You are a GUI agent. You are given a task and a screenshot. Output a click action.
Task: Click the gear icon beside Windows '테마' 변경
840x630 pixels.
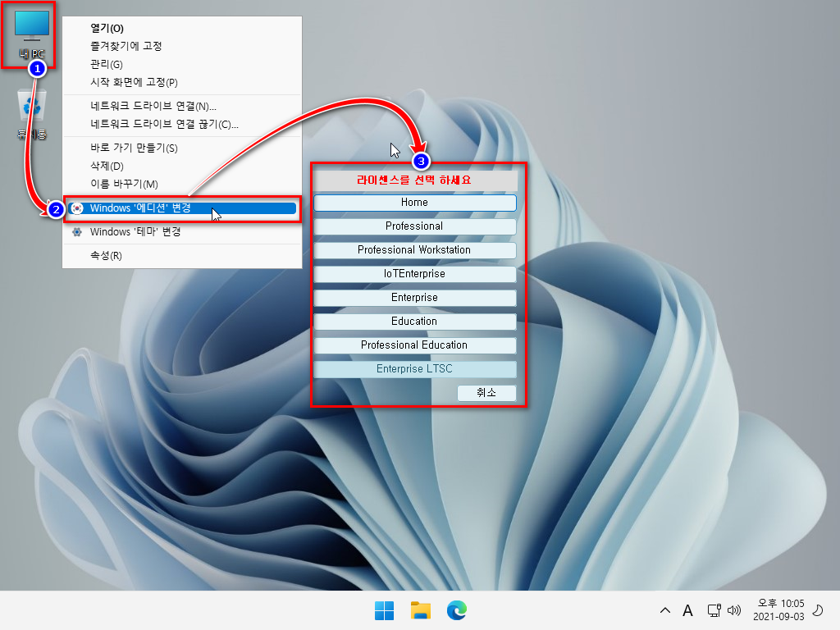(77, 232)
